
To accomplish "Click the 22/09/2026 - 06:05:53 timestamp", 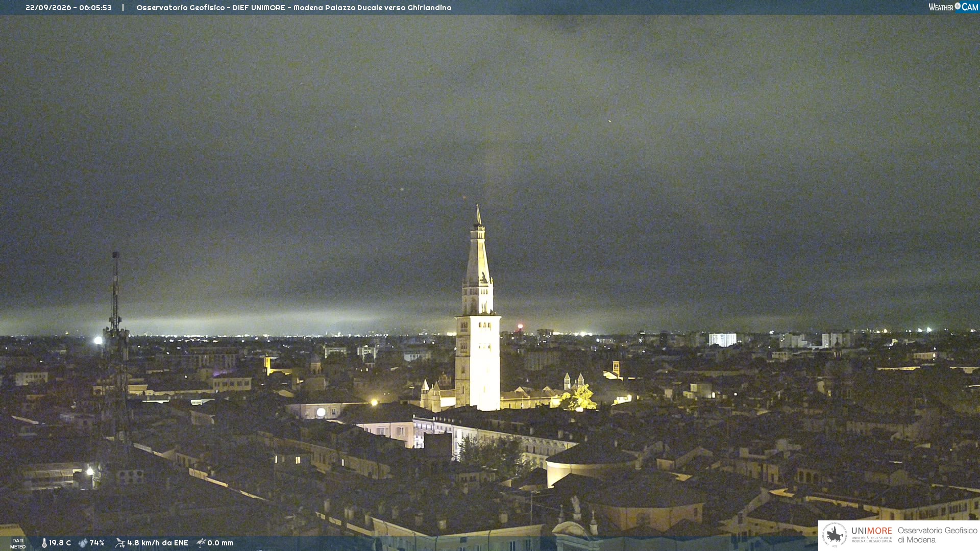I will pos(68,8).
